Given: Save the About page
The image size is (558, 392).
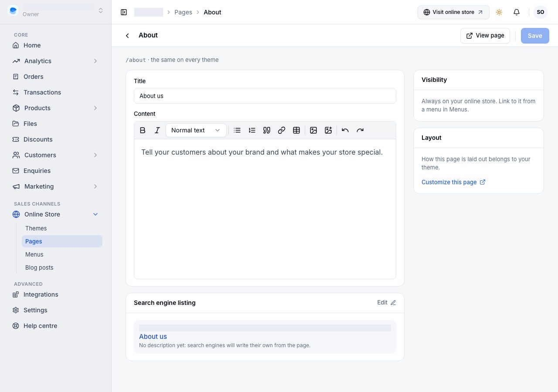Looking at the screenshot, I should pyautogui.click(x=535, y=36).
